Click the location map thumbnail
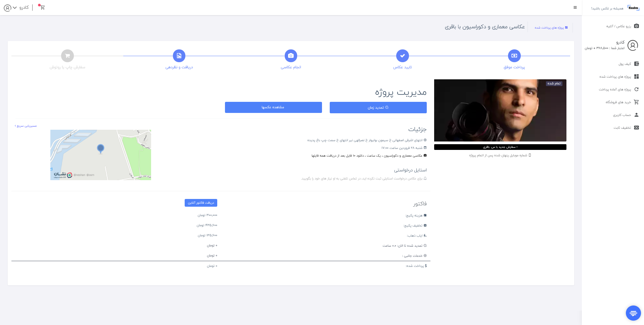This screenshot has height=325, width=644. [x=101, y=155]
